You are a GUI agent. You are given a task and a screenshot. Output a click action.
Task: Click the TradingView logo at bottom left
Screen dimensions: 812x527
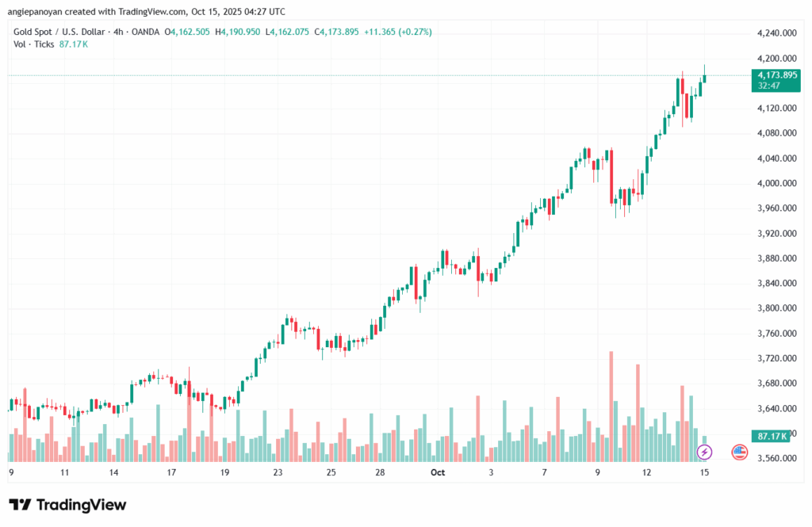tap(67, 505)
